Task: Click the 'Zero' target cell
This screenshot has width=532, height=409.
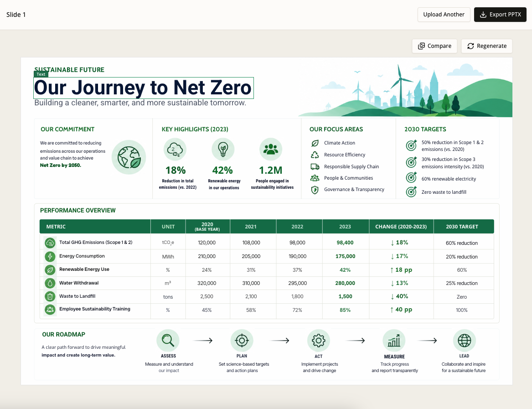Action: click(x=462, y=297)
